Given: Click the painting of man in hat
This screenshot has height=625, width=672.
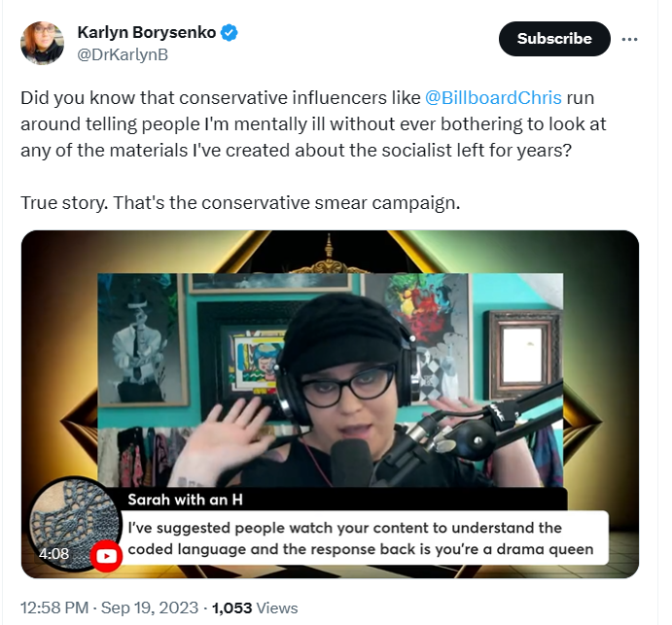Looking at the screenshot, I should click(x=141, y=339).
